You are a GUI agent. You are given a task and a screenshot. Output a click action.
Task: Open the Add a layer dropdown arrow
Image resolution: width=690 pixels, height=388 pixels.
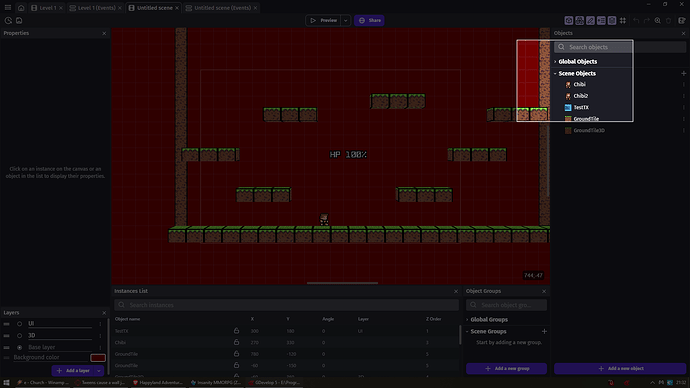[x=99, y=371]
